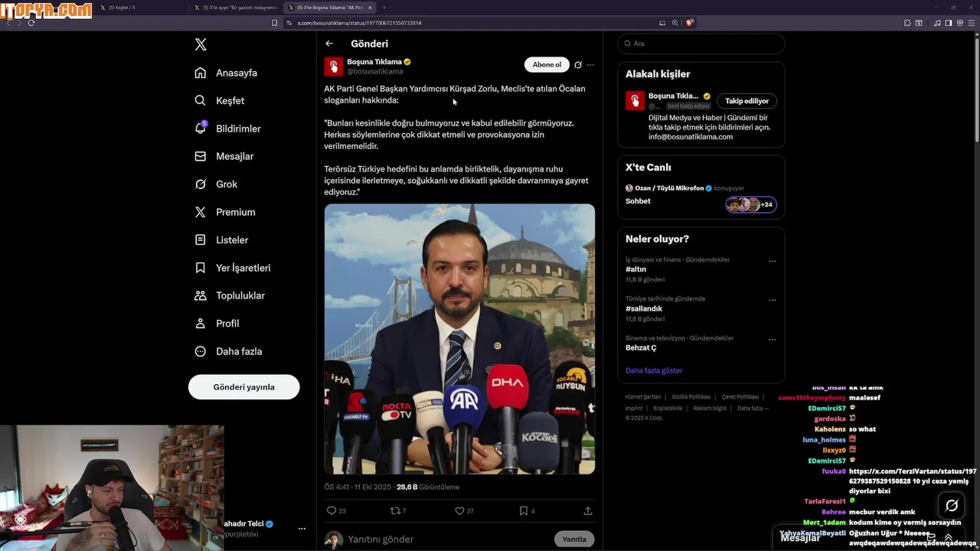Open the #sallandık trend
This screenshot has width=980, height=551.
pos(644,308)
